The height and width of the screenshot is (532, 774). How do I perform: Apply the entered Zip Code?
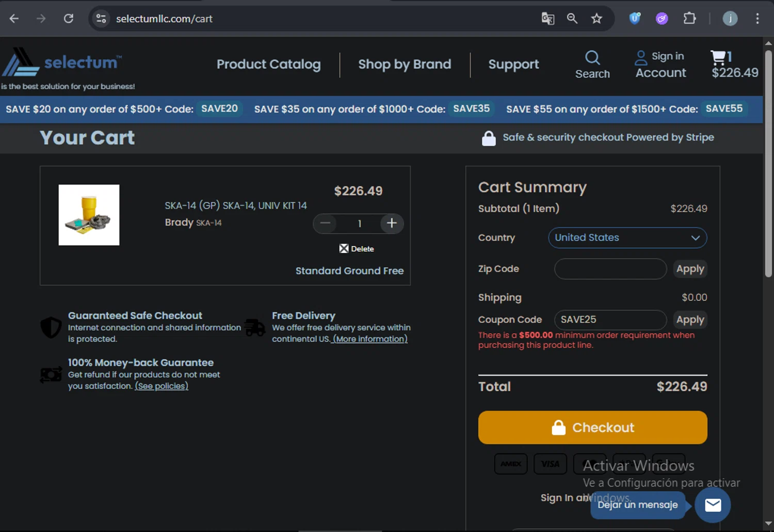[x=690, y=269]
